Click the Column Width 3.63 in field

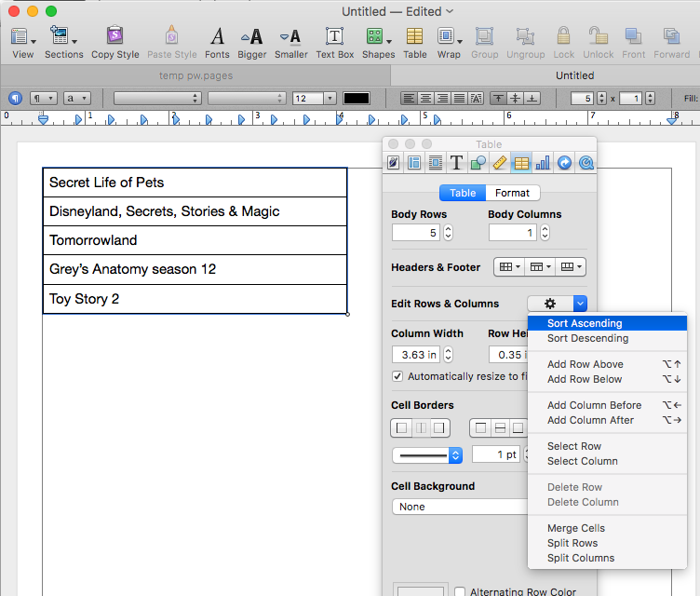[x=416, y=355]
